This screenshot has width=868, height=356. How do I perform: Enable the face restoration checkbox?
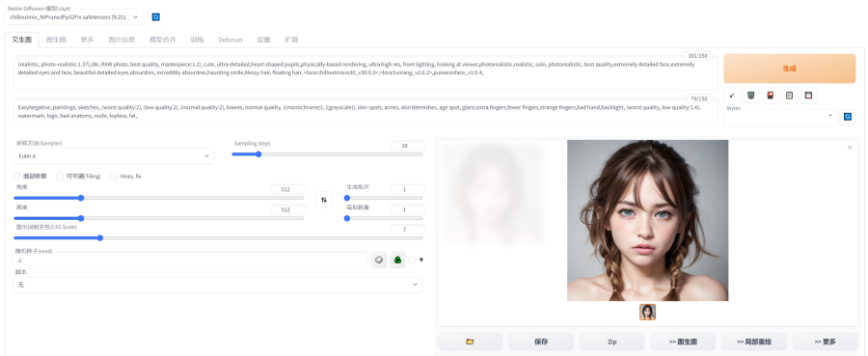tap(17, 176)
